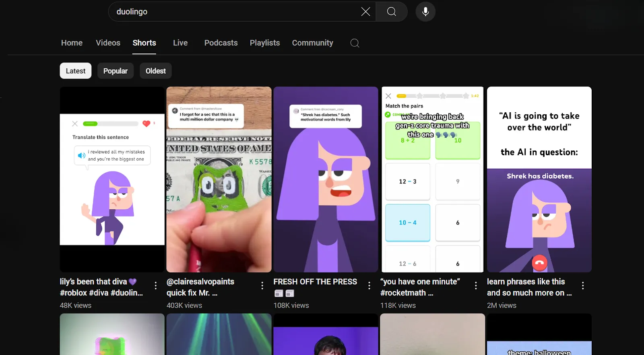Open the second-row short showing a dark-haired person
Image resolution: width=644 pixels, height=355 pixels.
(x=326, y=334)
